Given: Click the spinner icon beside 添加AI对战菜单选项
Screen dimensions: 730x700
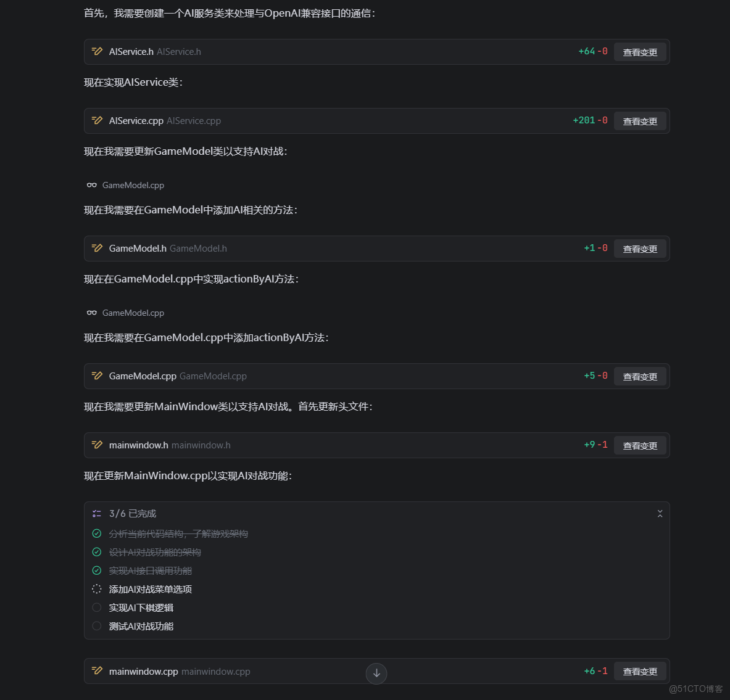Looking at the screenshot, I should click(96, 589).
